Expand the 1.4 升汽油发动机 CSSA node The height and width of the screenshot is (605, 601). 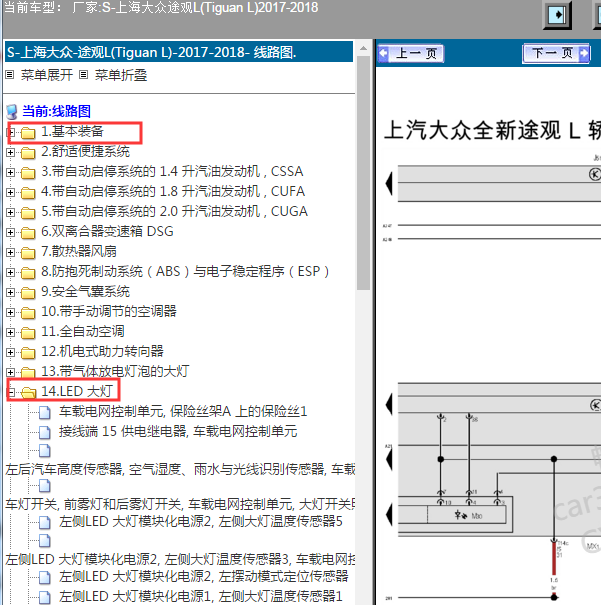coord(11,172)
